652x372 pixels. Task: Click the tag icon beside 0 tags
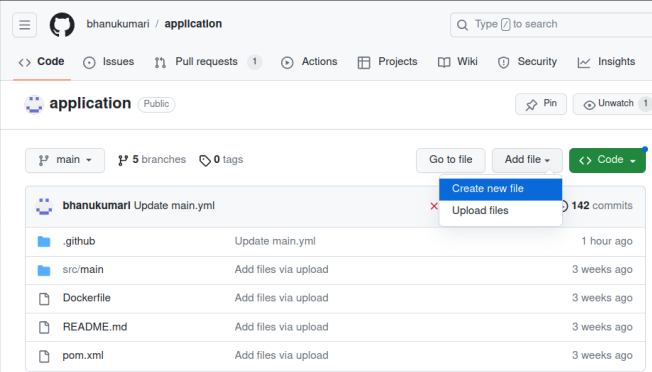tap(205, 160)
